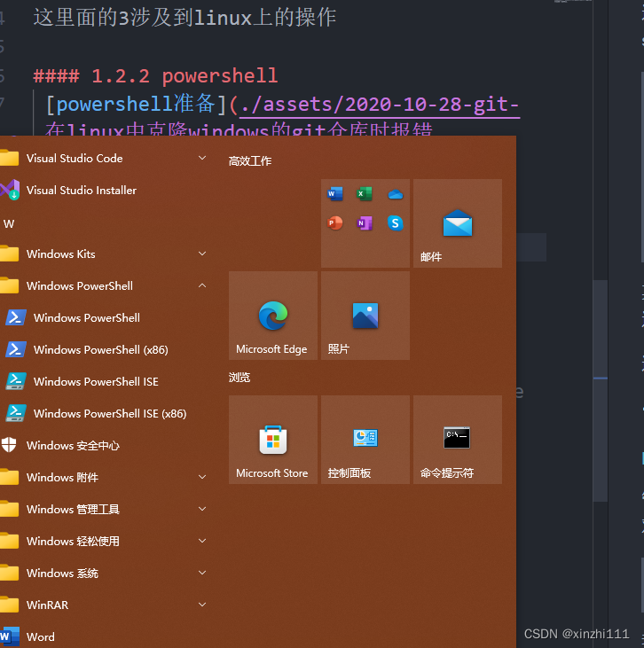Expand the Windows 附件 folder chevron
The width and height of the screenshot is (644, 648).
click(x=202, y=477)
